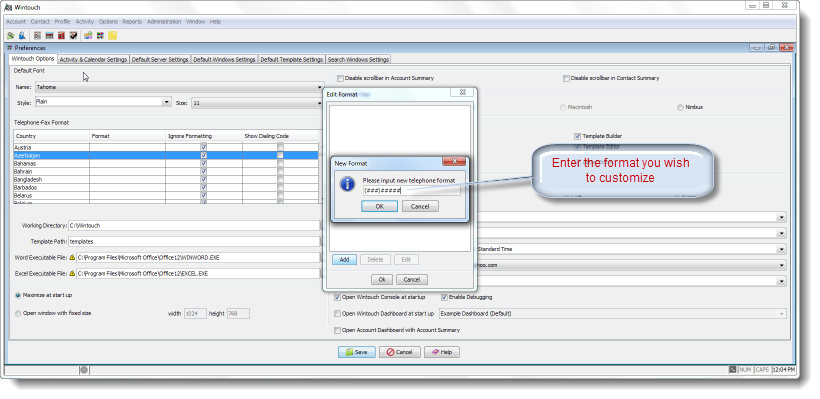
Task: Open the font Style dropdown showing Plain
Action: click(103, 102)
